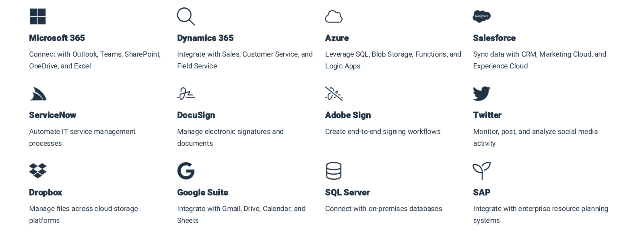Click the Azure description about Logic Apps
Screen dimensions: 644x233
(x=393, y=60)
